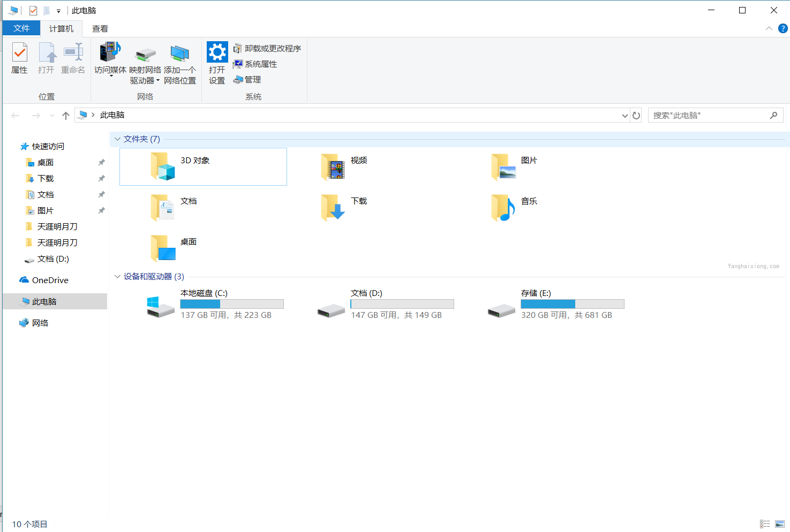
Task: Switch to the details view button
Action: [x=765, y=524]
